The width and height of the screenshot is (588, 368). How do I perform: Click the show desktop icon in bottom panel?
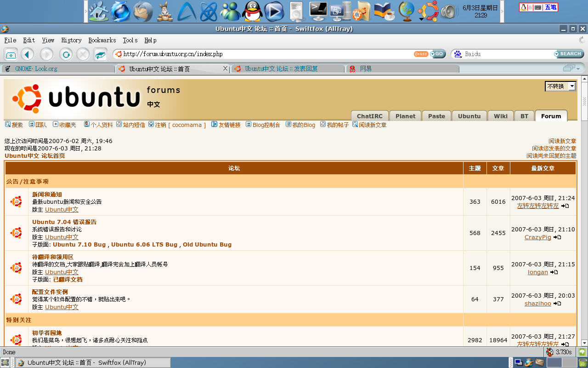5,362
